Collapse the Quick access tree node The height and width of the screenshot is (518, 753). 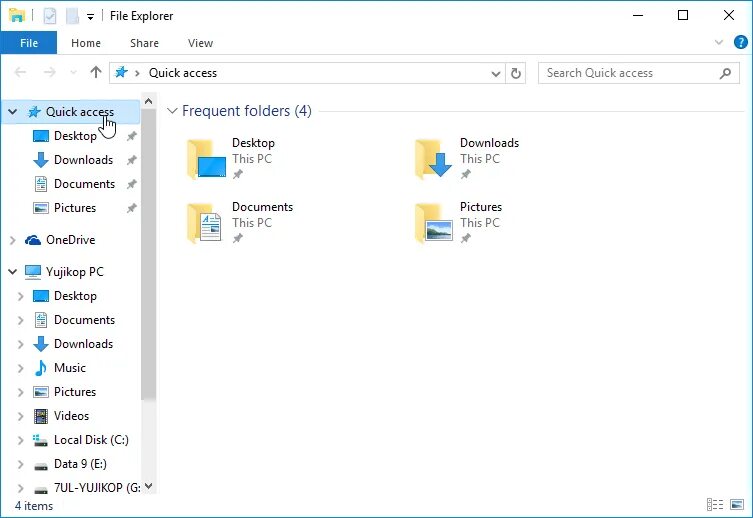tap(12, 112)
